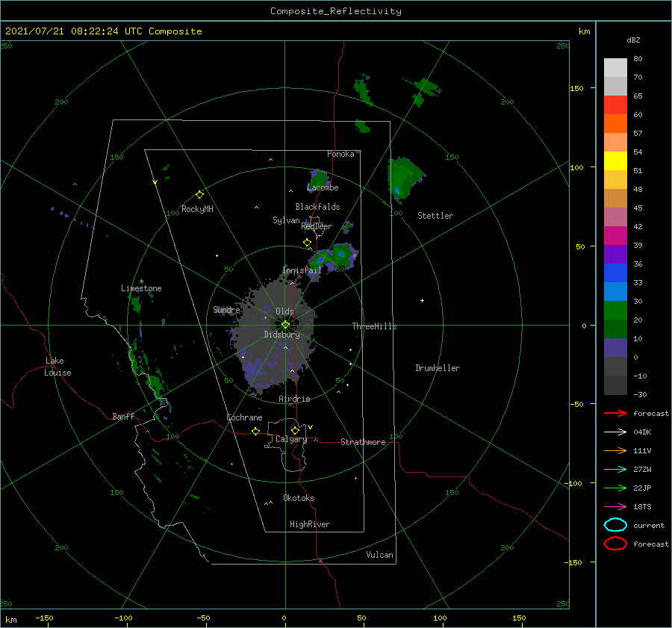Click the Ponoka label on the map
The image size is (672, 628).
click(340, 154)
